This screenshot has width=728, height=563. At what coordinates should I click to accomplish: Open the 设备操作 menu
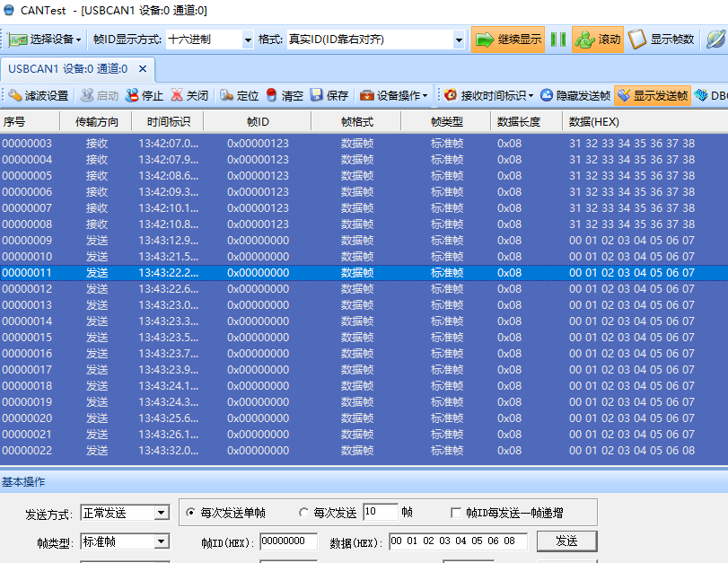click(x=393, y=95)
